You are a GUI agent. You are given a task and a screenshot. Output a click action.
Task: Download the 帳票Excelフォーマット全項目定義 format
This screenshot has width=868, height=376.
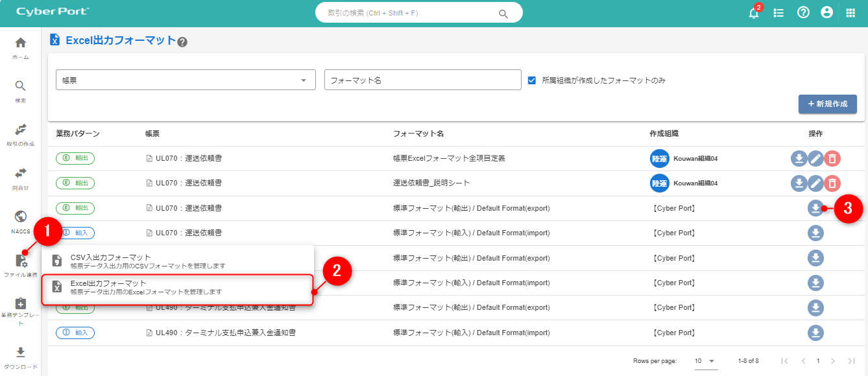[799, 158]
